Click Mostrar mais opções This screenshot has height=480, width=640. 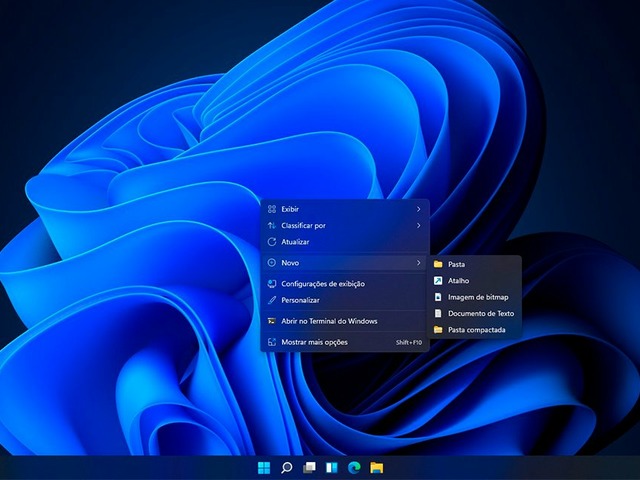click(x=314, y=342)
